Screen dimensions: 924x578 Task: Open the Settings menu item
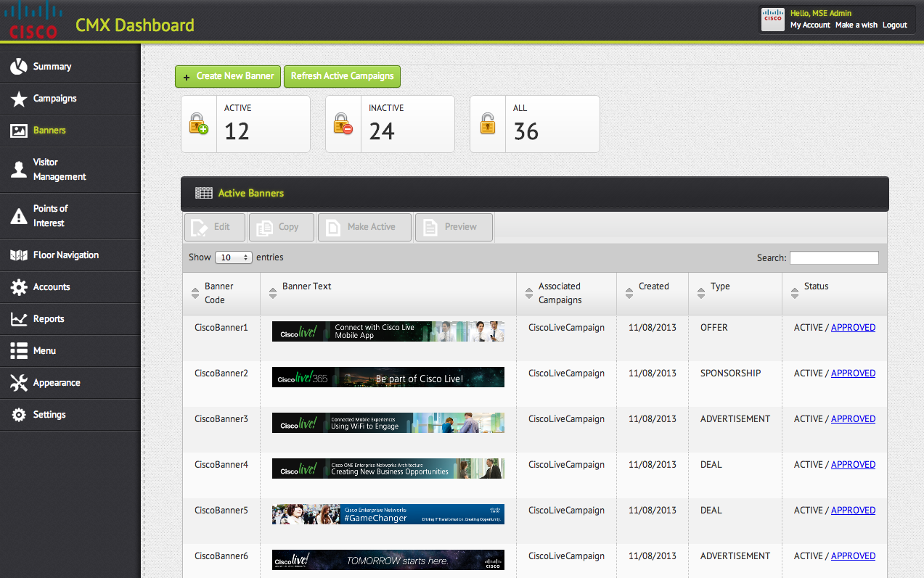pos(49,415)
